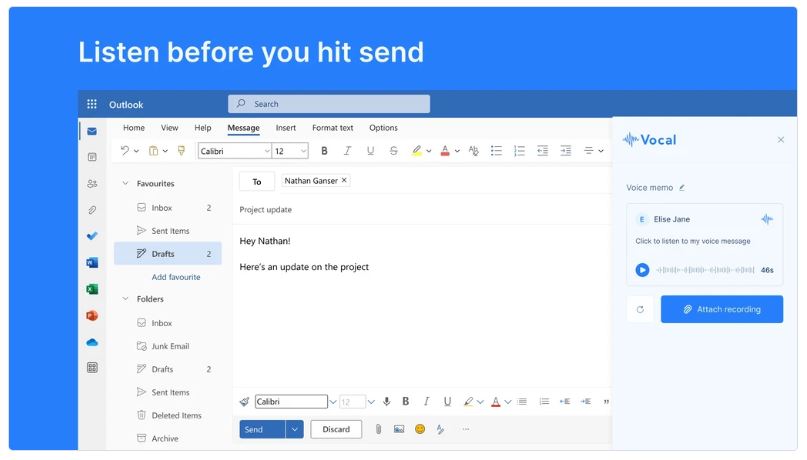Play the Elise Jane voice memo
The width and height of the screenshot is (807, 460).
[x=642, y=270]
